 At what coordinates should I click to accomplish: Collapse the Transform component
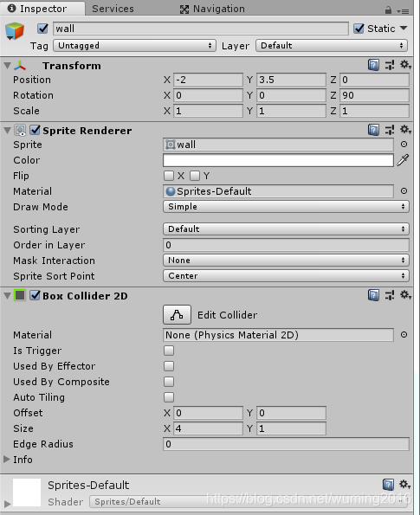(x=7, y=66)
